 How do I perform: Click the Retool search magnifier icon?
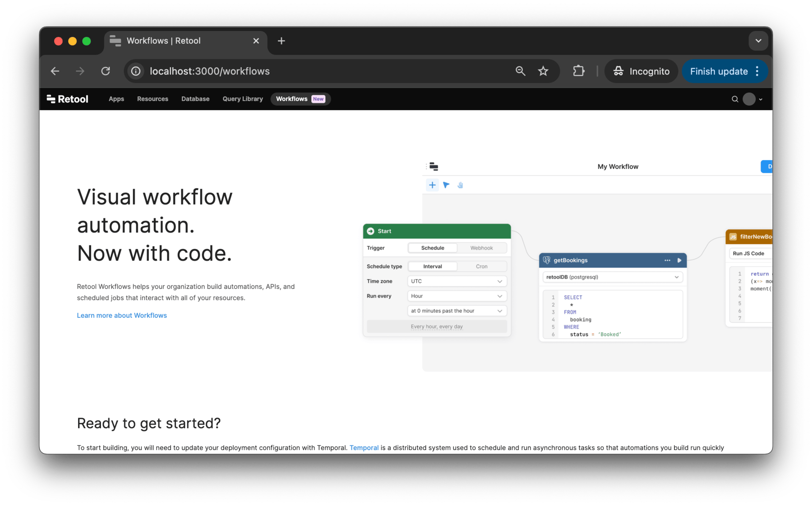click(x=735, y=99)
